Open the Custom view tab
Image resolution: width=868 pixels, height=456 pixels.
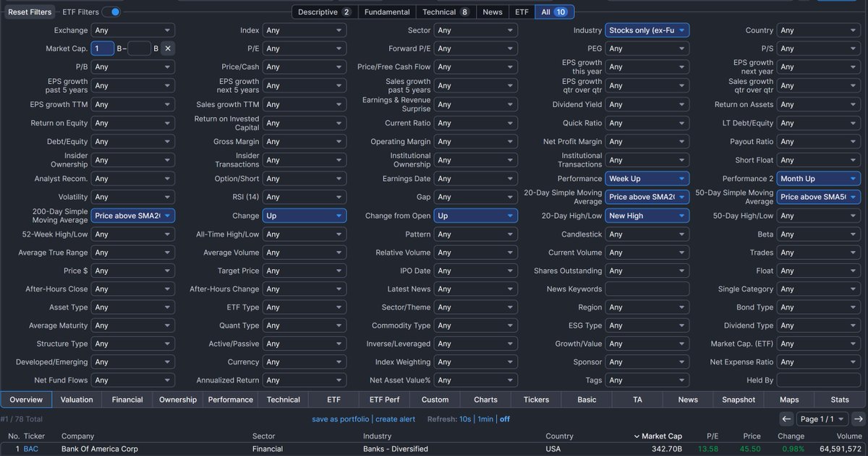click(x=435, y=400)
